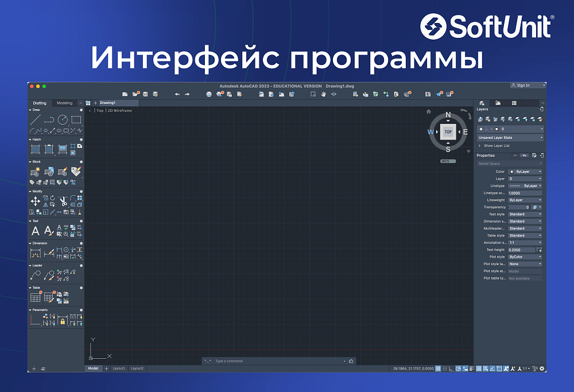
Task: Toggle dynamic input in status bar
Action: click(x=465, y=368)
